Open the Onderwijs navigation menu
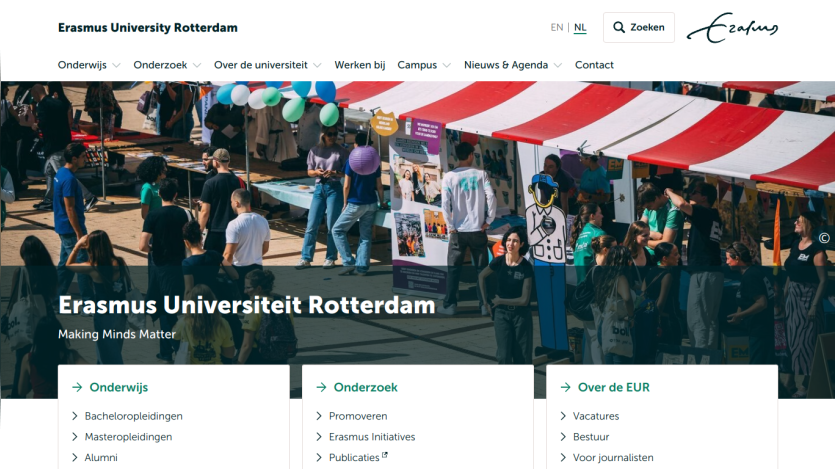Screen dimensions: 835x469 (82, 65)
